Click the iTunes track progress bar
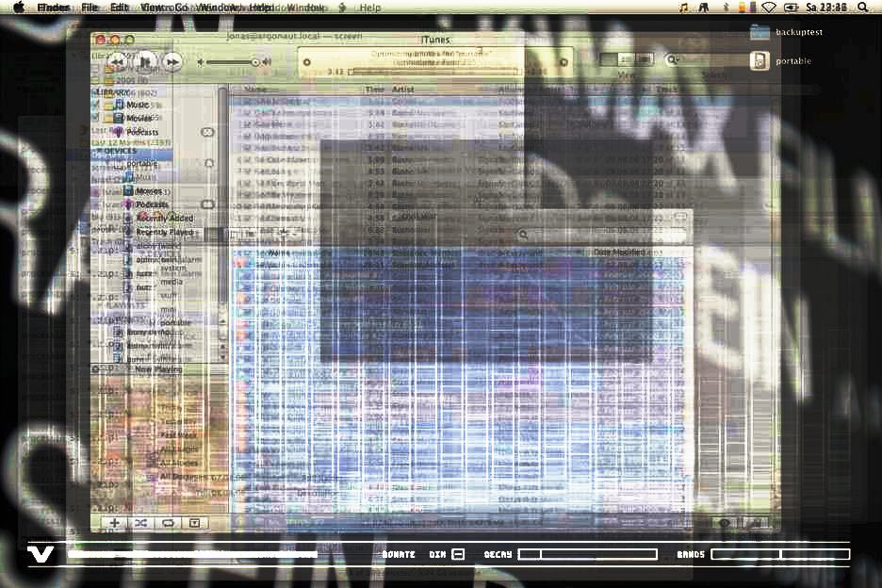Screen dimensions: 882x588 [x=433, y=72]
